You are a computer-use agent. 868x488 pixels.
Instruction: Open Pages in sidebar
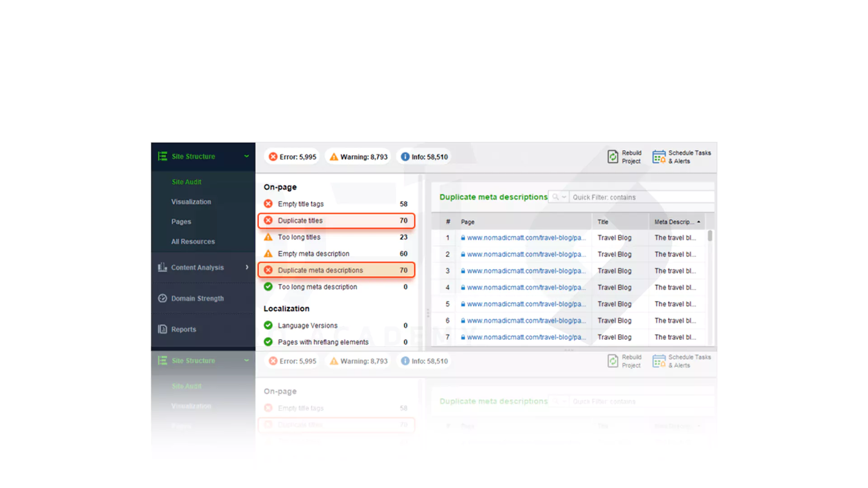pyautogui.click(x=181, y=221)
